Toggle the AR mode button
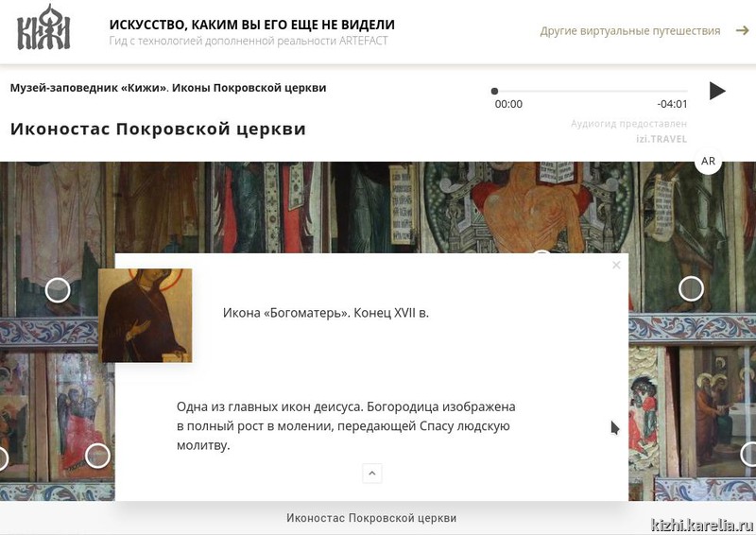The image size is (756, 535). [x=708, y=162]
